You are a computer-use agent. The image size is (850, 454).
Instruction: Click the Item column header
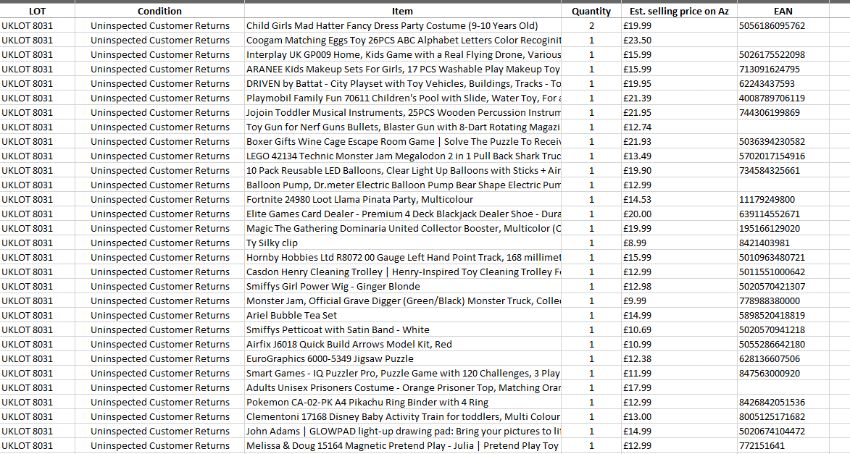tap(403, 11)
